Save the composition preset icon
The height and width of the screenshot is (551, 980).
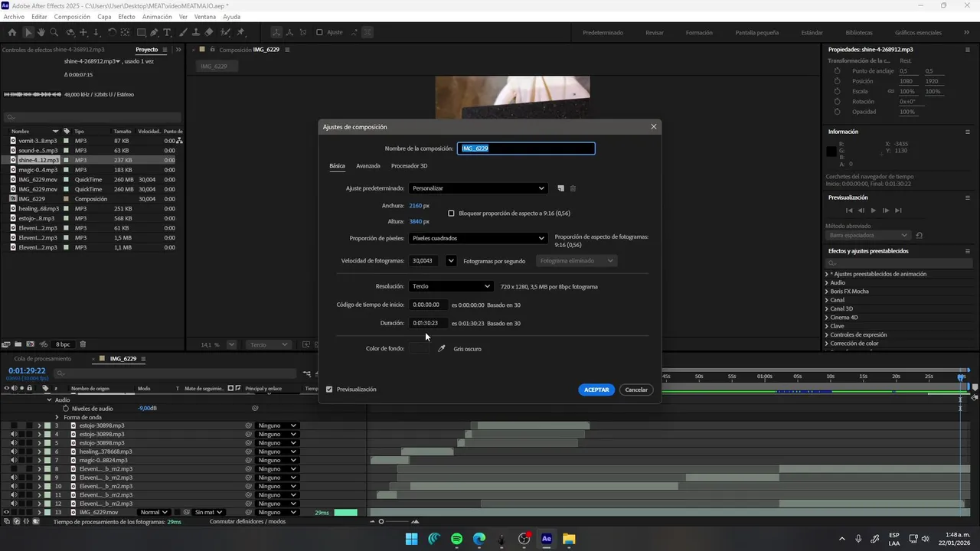[560, 188]
